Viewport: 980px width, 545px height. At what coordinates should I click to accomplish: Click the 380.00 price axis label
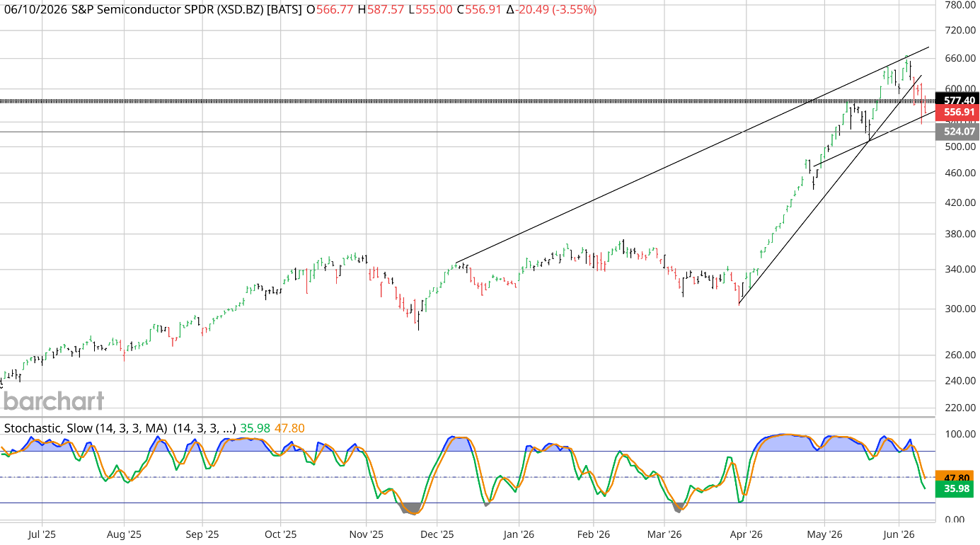[960, 234]
